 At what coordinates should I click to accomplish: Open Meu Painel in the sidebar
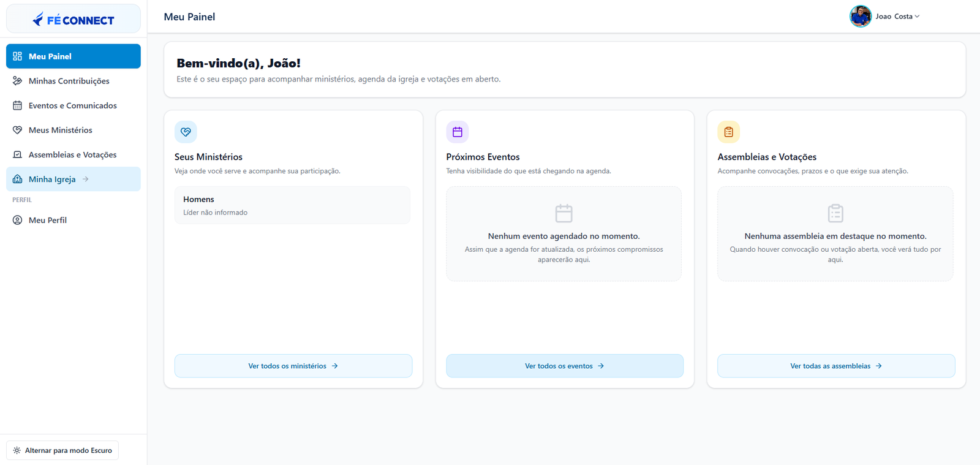tap(73, 56)
